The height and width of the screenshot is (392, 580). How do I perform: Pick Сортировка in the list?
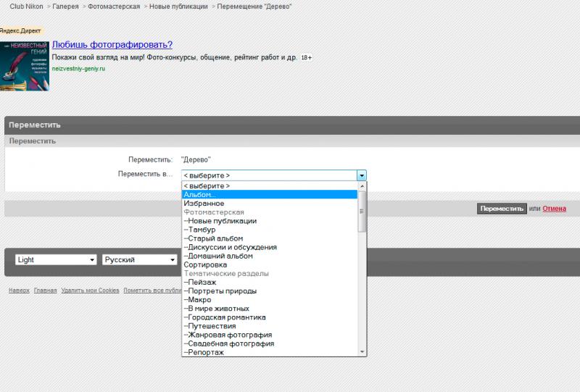(270, 264)
